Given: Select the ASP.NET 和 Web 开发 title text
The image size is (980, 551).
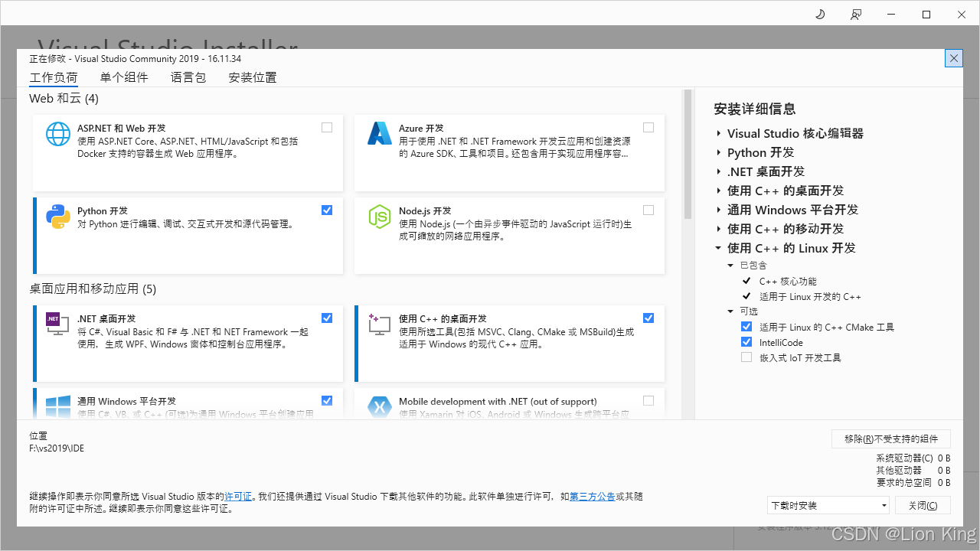Looking at the screenshot, I should point(122,128).
